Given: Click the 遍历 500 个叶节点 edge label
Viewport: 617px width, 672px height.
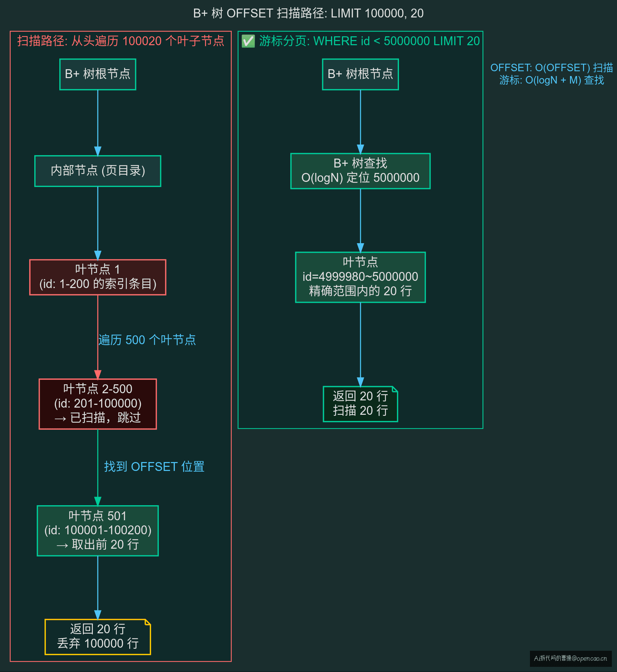Looking at the screenshot, I should coord(147,340).
